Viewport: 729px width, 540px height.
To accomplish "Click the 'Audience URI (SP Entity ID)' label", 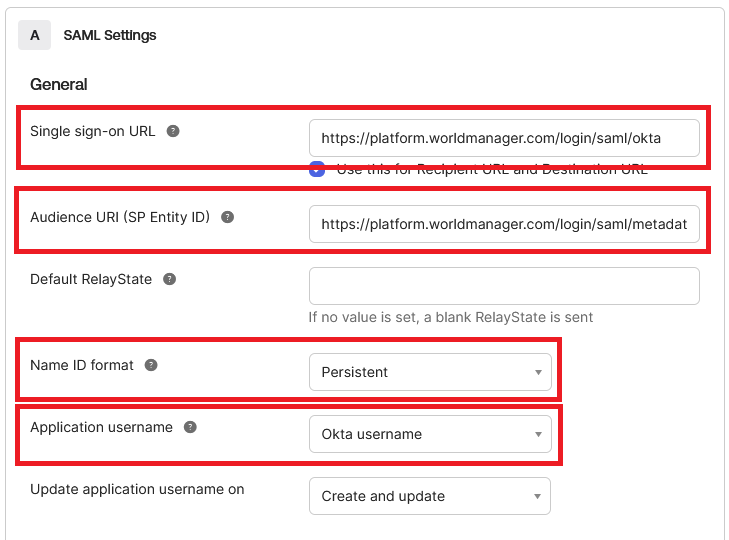I will (x=120, y=217).
